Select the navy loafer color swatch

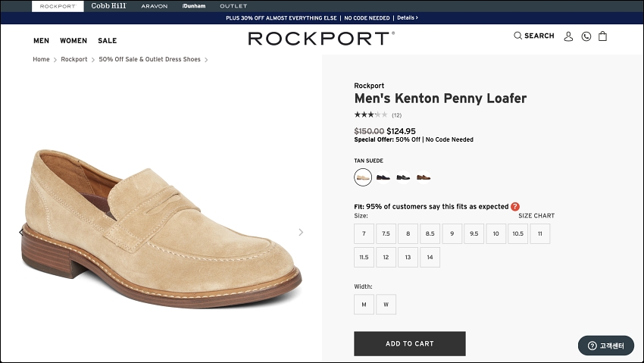[x=383, y=177]
